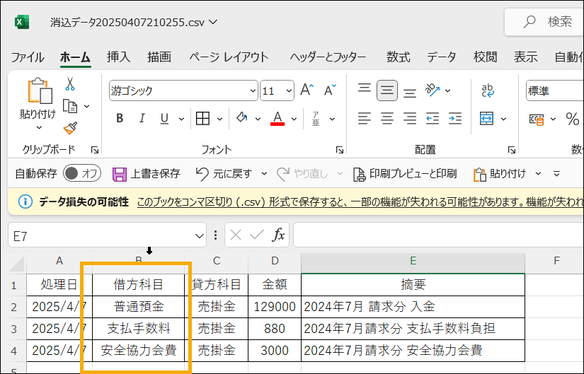The width and height of the screenshot is (584, 374).
Task: Click the text orientation icon
Action: coord(433,90)
